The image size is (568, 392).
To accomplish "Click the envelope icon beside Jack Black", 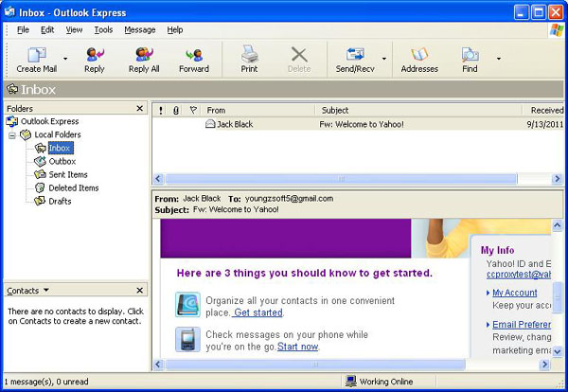I will [210, 124].
